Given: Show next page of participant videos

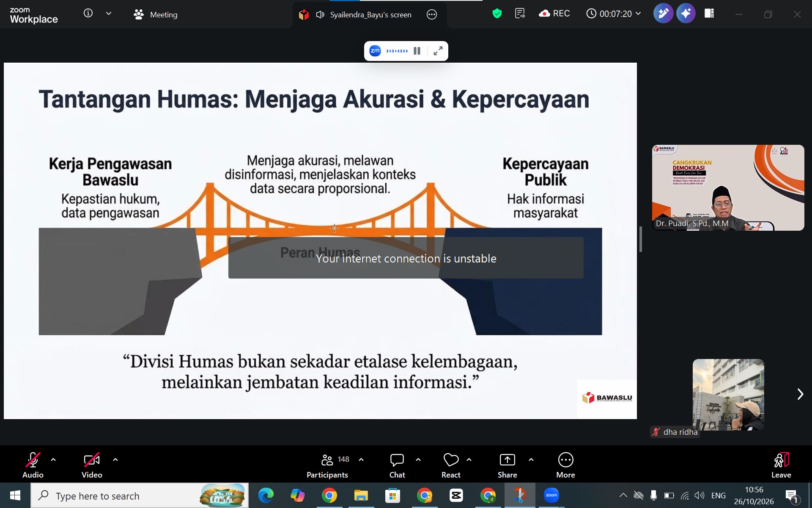Looking at the screenshot, I should 800,394.
